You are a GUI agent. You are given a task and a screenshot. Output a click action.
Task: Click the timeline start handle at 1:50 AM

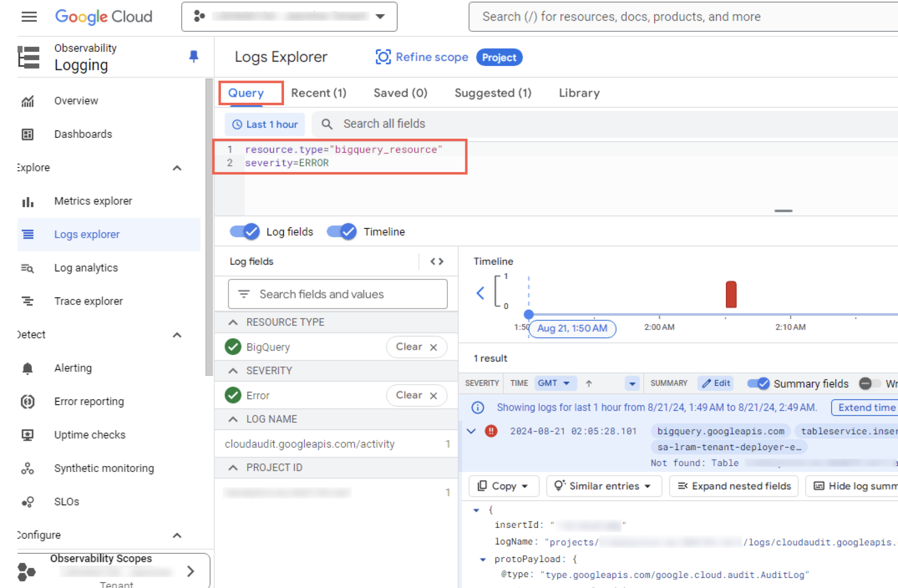(528, 314)
